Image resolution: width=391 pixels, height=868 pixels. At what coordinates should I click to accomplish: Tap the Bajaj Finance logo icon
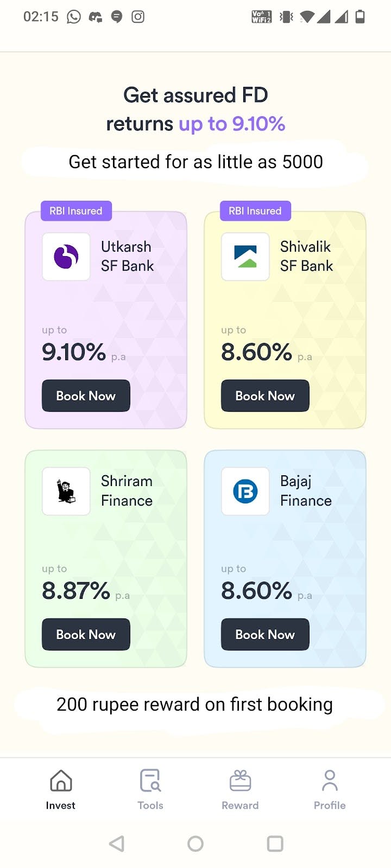[x=245, y=491]
